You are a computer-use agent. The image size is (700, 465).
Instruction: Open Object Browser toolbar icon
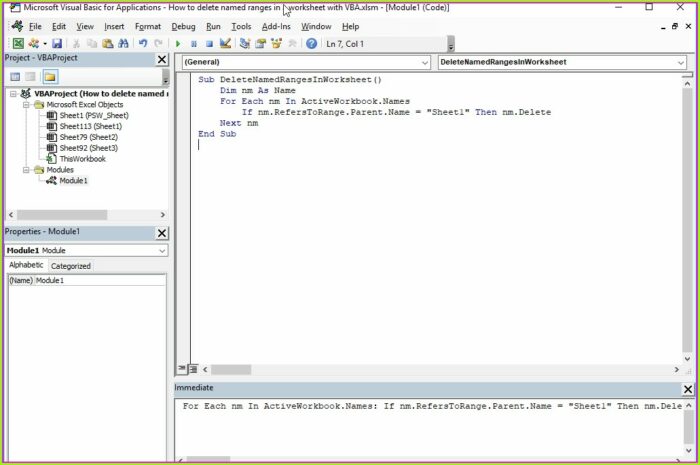pos(276,44)
